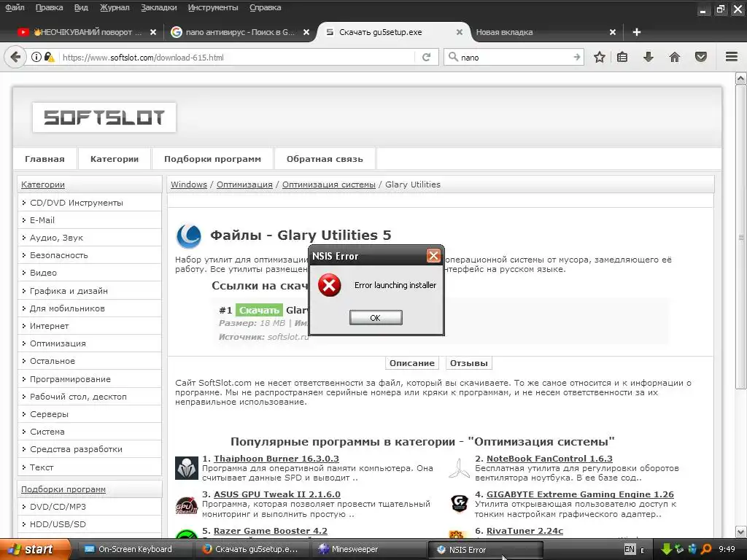The height and width of the screenshot is (560, 747).
Task: Click the EN language indicator in tray
Action: coord(630,549)
